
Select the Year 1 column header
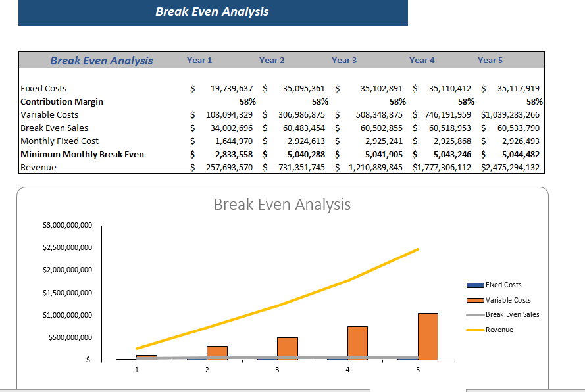199,60
